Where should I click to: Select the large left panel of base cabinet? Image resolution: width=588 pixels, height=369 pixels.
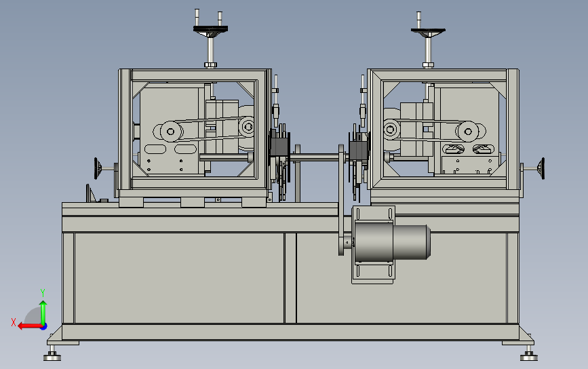[x=179, y=278]
